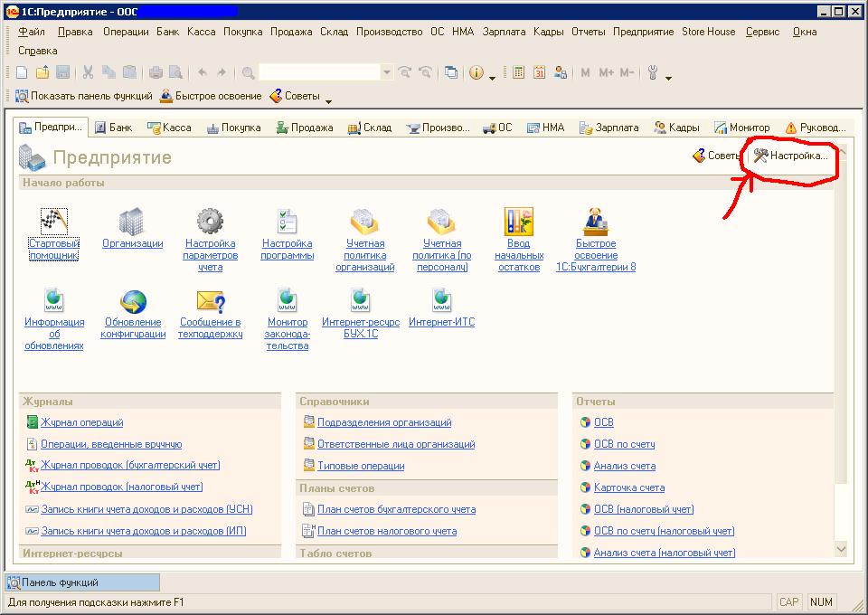Viewport: 868px width, 615px height.
Task: Click the users list toolbar icon
Action: (x=561, y=72)
